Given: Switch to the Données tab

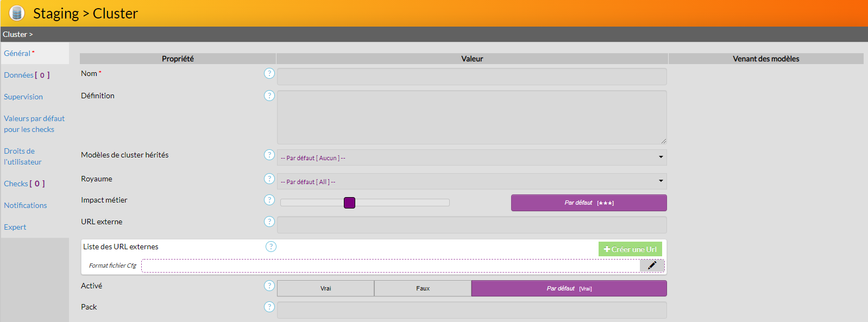Looking at the screenshot, I should (x=27, y=75).
